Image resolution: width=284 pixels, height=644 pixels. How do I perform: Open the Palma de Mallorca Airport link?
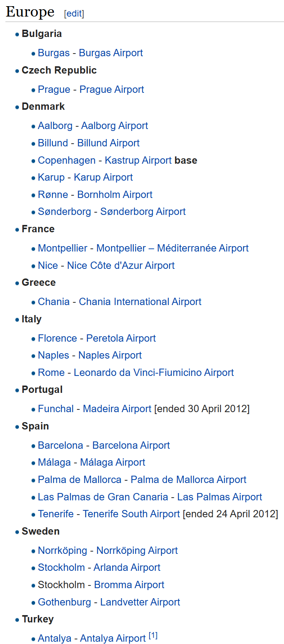tap(188, 480)
